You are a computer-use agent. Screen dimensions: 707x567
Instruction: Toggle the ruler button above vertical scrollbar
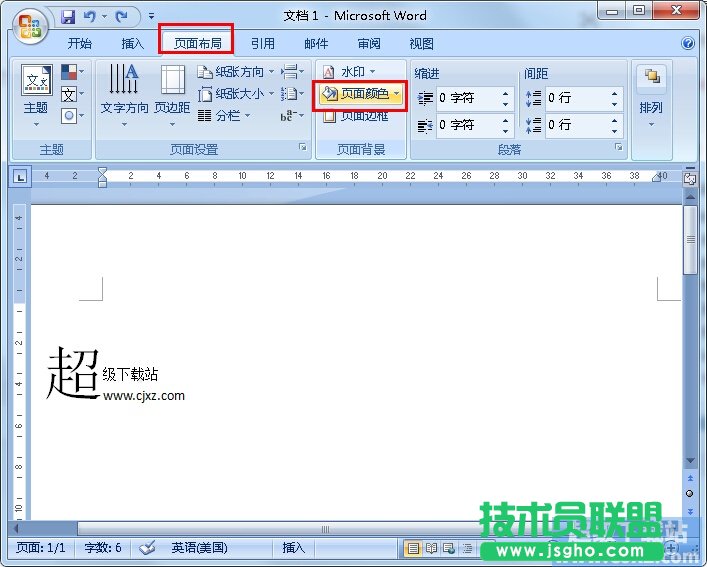coord(689,177)
